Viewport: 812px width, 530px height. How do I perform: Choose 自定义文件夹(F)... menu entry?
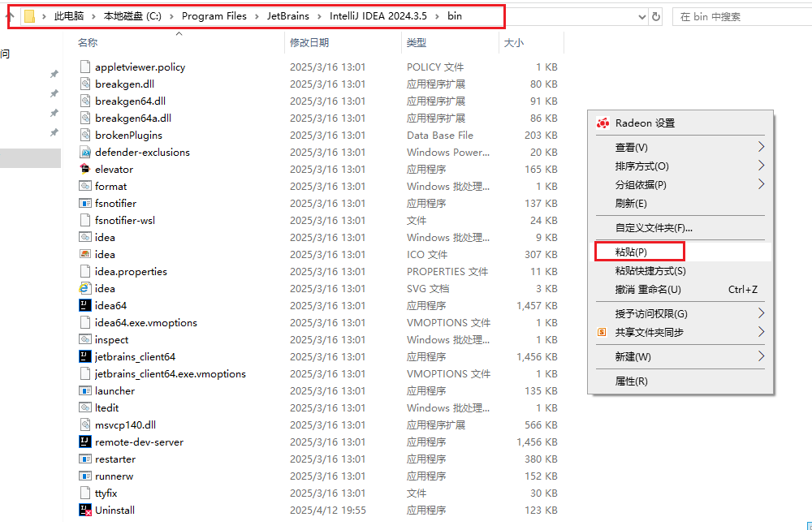[x=680, y=228]
